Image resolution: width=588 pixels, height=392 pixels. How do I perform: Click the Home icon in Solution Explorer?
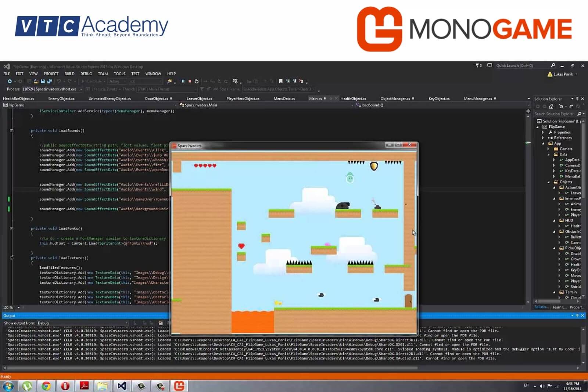[x=551, y=107]
